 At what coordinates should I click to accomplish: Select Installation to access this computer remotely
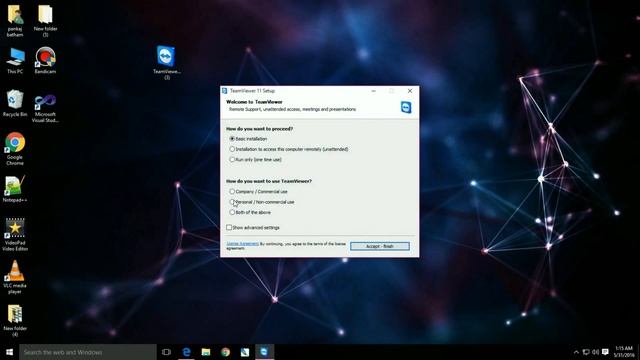(x=289, y=149)
